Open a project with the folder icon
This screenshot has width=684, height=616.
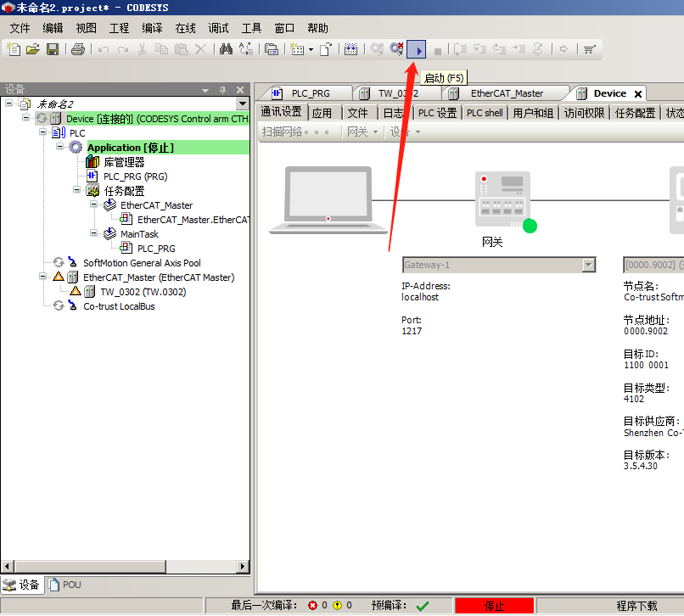tap(33, 49)
